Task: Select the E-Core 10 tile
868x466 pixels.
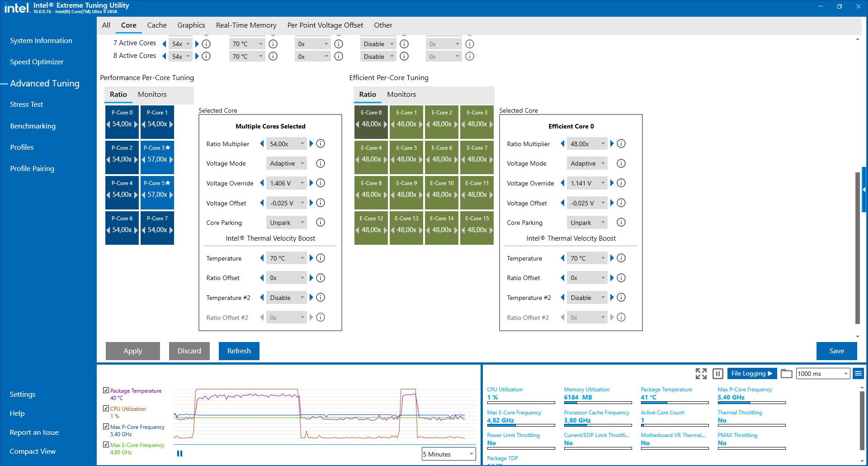Action: pos(442,193)
